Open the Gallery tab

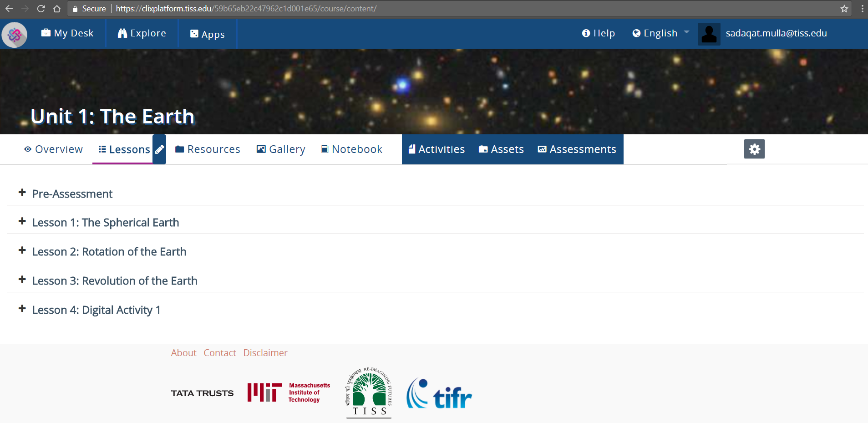281,149
